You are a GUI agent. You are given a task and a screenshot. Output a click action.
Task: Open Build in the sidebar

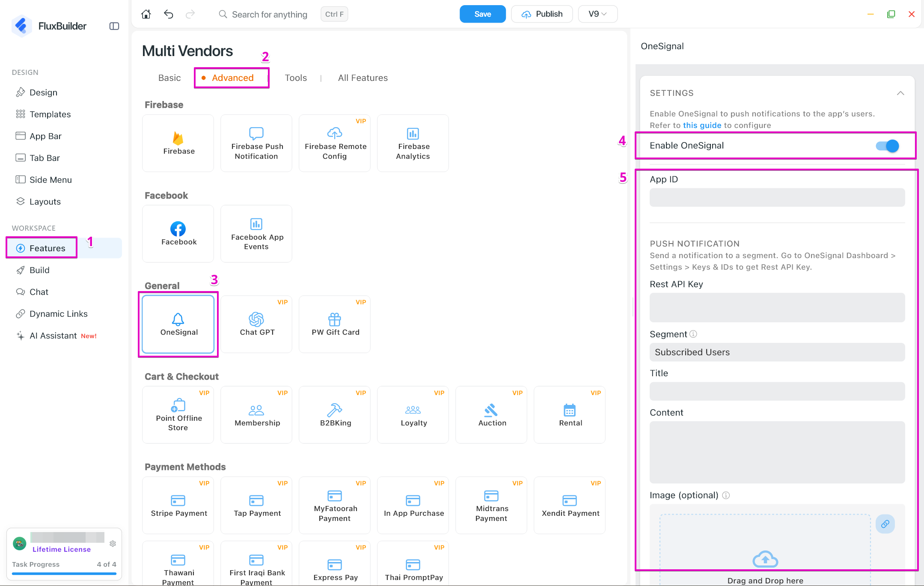39,270
